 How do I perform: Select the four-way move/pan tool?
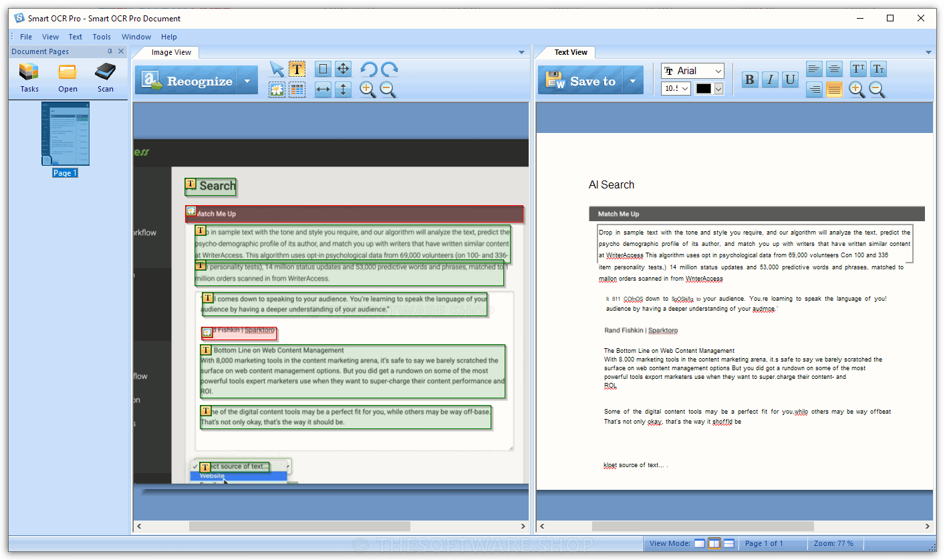(343, 69)
